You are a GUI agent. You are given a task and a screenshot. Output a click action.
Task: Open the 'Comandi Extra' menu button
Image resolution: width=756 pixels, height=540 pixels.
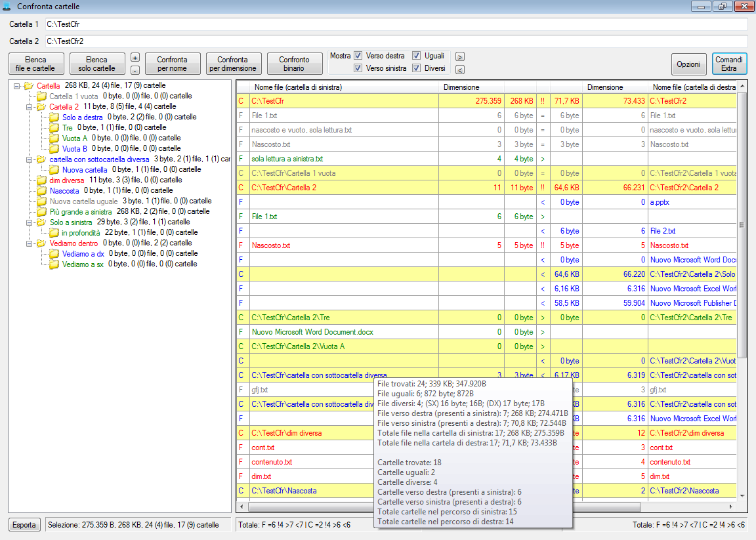[729, 64]
